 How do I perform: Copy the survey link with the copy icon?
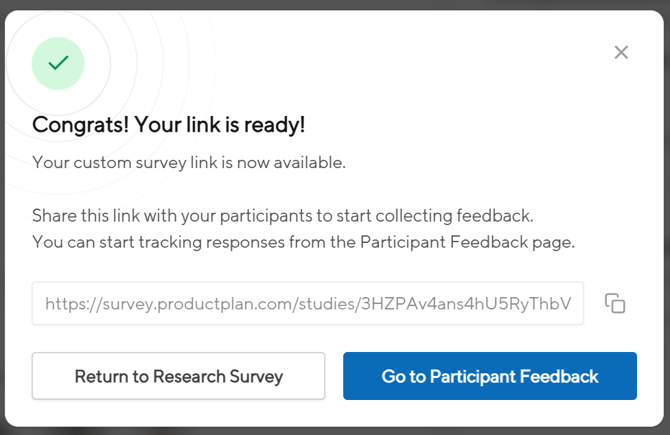pos(615,303)
